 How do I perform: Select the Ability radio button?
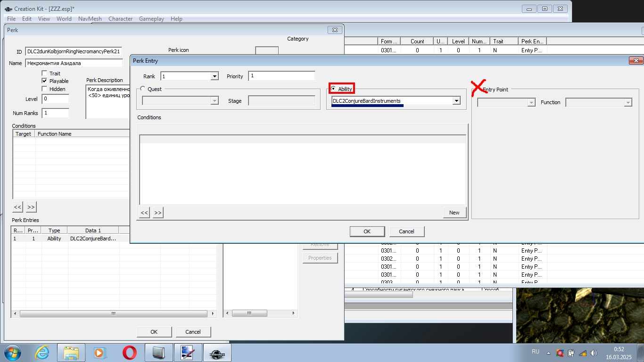tap(334, 89)
